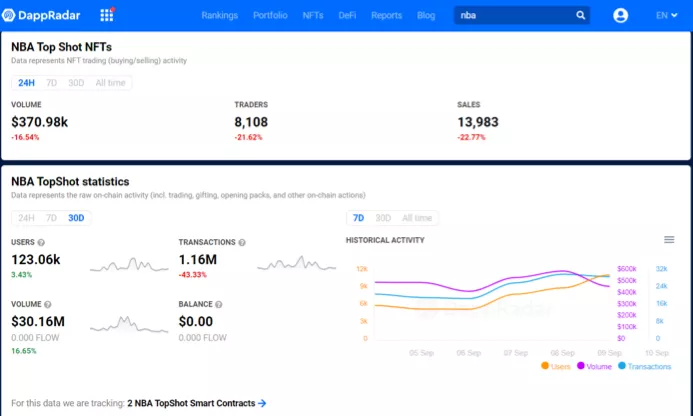Open the Rankings menu
This screenshot has height=416, width=693.
220,15
